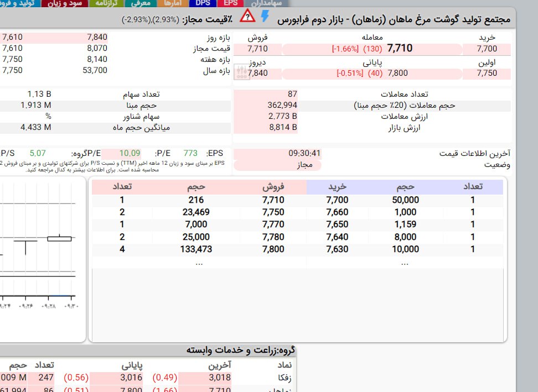Expand more buy orders with the '...' under the blue حجم column
The image size is (538, 392).
point(405,263)
